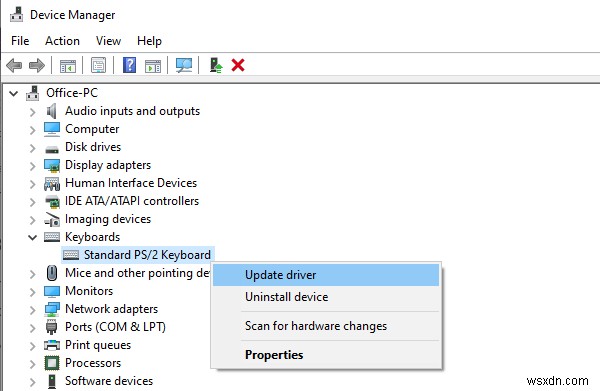Expand Audio inputs and outputs

[x=33, y=112]
